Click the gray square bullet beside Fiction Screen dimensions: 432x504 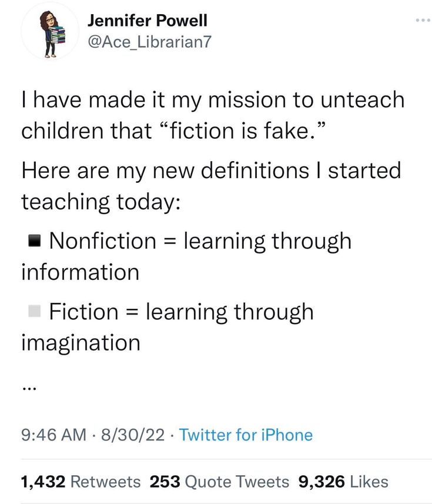34,312
